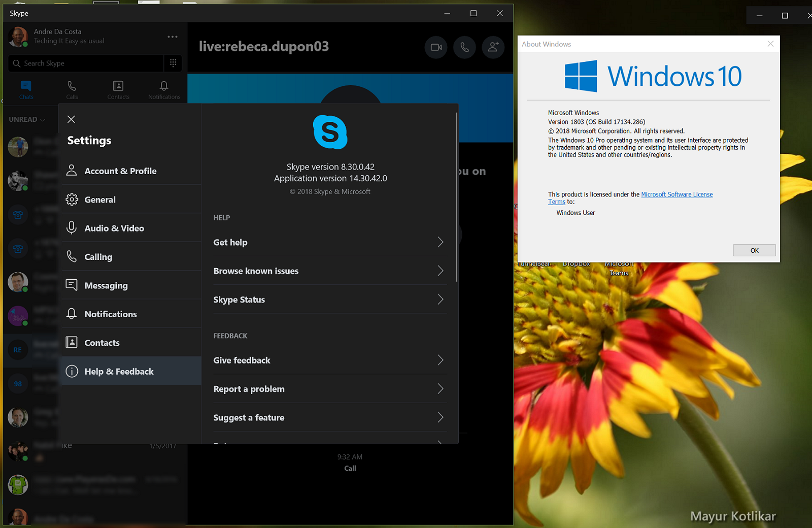Start a video call with rebeca.dupon03
Image resolution: width=812 pixels, height=528 pixels.
point(436,47)
